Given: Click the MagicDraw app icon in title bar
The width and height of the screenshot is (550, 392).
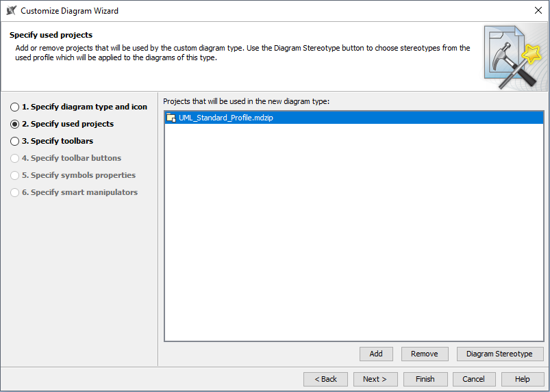Looking at the screenshot, I should [12, 10].
